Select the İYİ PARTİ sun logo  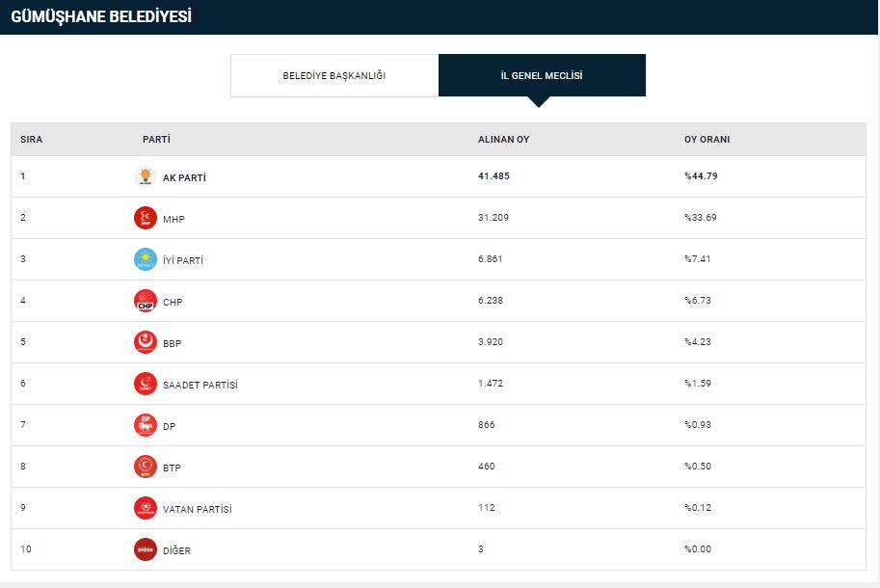146,259
